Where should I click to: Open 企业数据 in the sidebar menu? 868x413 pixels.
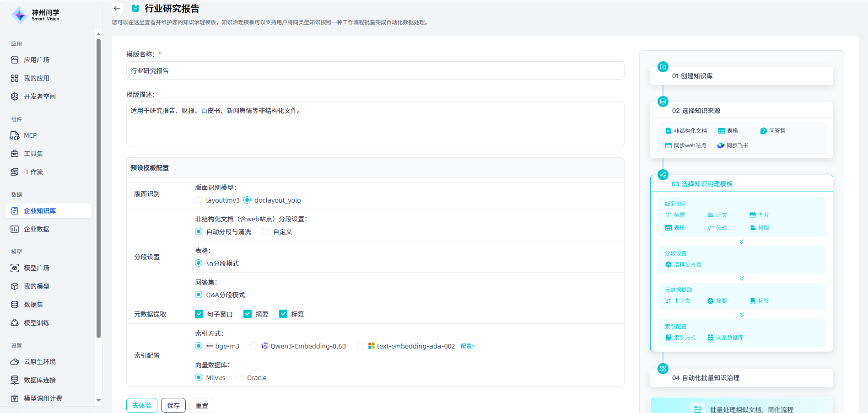[x=37, y=229]
